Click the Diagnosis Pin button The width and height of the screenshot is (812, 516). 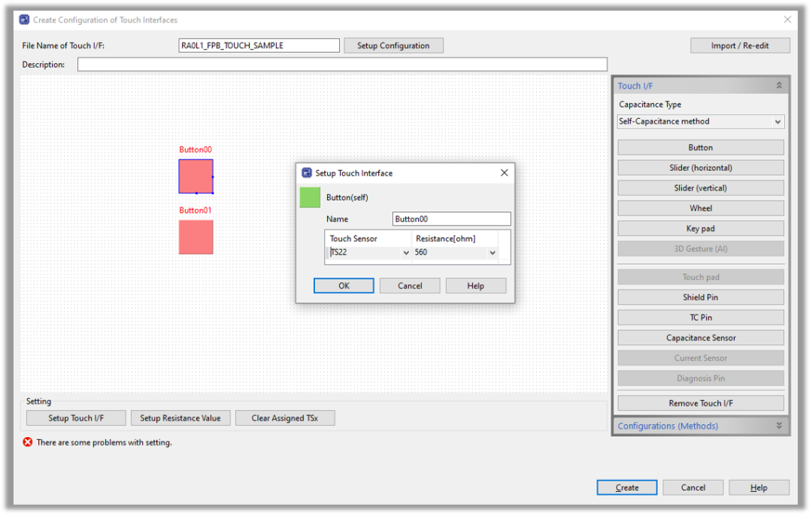coord(701,378)
